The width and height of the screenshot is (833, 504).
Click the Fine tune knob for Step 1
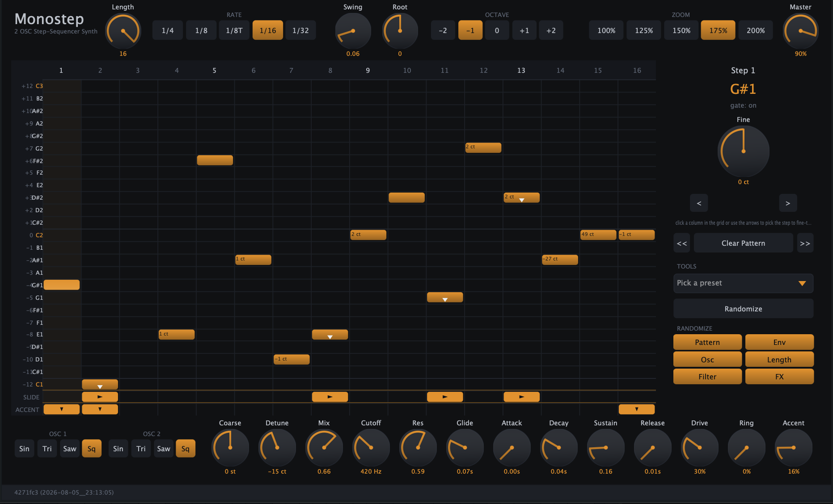[743, 151]
